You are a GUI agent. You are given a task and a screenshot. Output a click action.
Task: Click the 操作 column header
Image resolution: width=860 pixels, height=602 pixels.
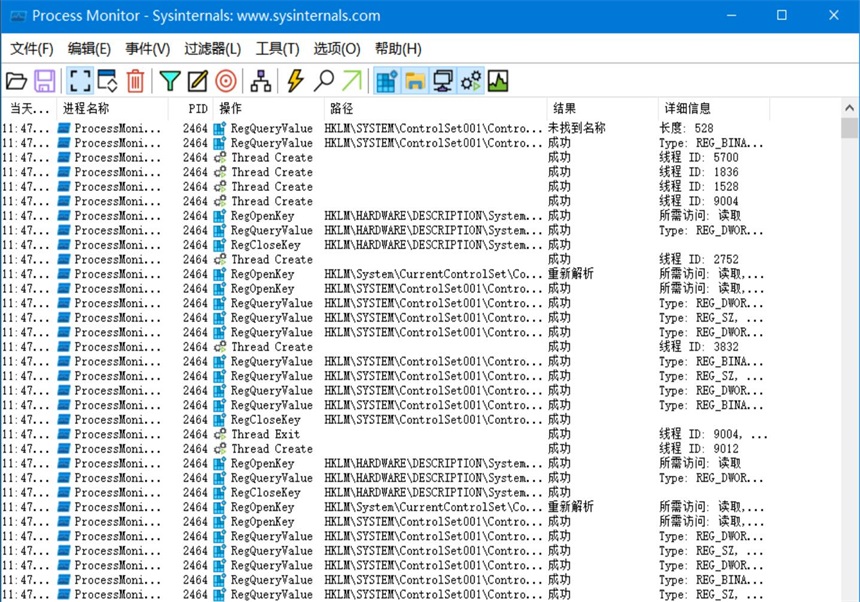point(269,109)
